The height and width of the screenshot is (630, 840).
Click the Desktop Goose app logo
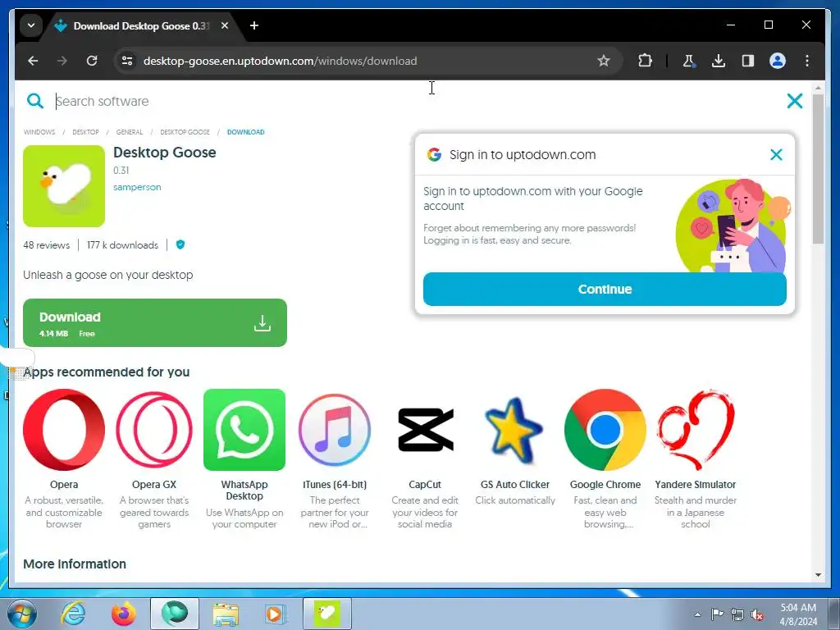click(x=64, y=186)
